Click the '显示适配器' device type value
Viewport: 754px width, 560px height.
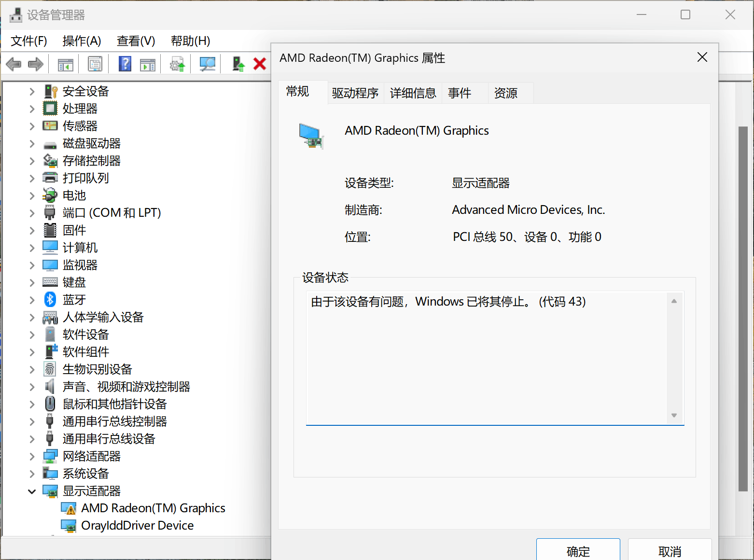pyautogui.click(x=481, y=183)
